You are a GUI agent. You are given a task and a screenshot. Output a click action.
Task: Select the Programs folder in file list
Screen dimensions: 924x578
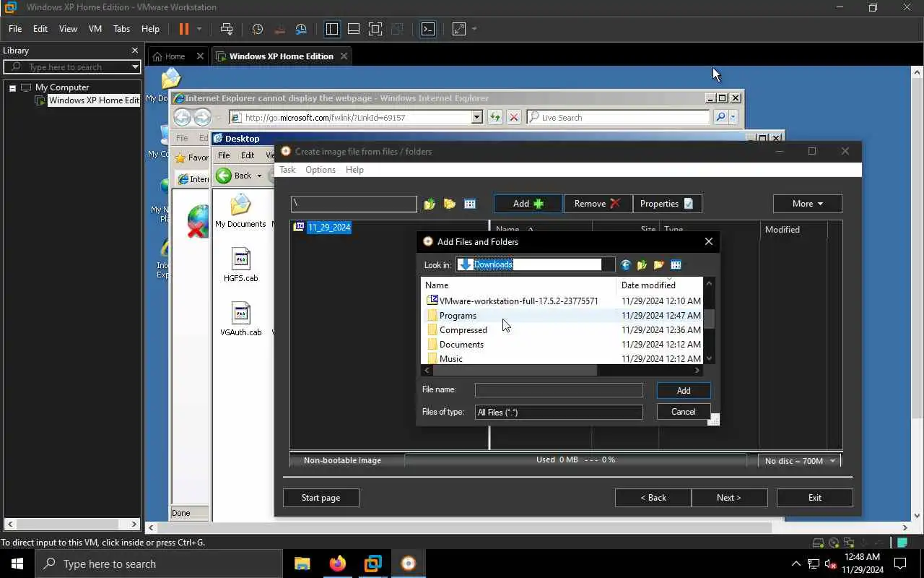458,316
